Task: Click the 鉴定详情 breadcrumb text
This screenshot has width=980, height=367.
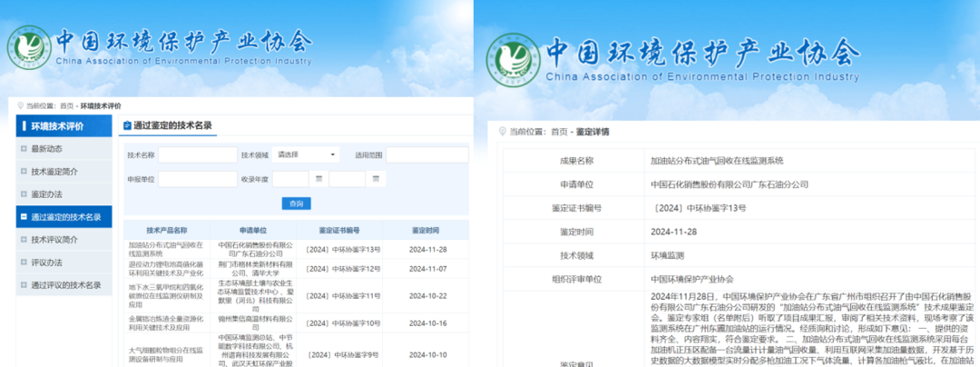Action: coord(593,132)
